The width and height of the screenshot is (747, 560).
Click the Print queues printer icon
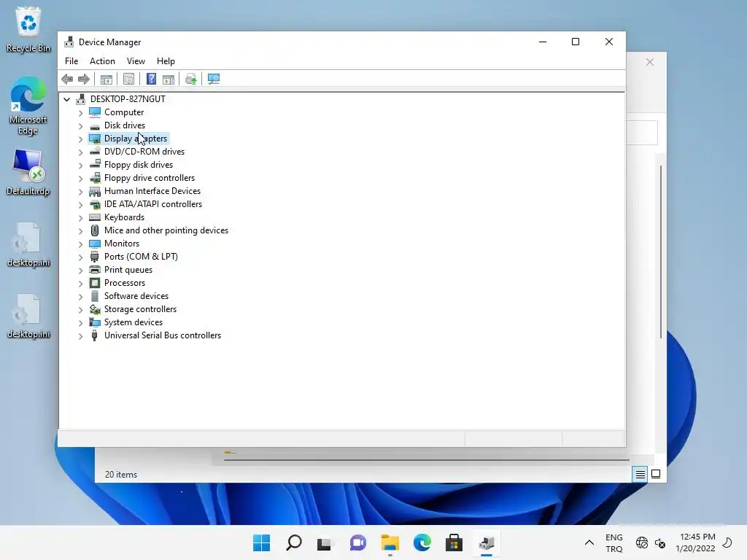pos(95,270)
